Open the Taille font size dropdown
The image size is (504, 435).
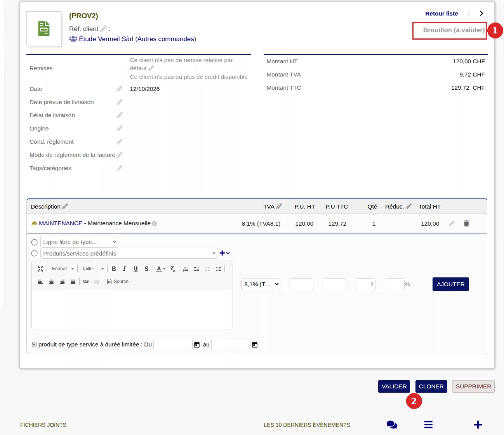[92, 269]
